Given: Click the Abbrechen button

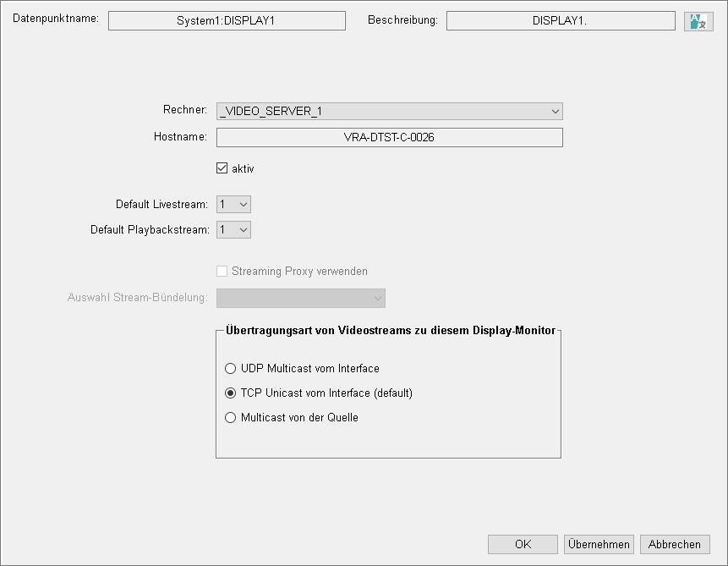Looking at the screenshot, I should [x=675, y=544].
